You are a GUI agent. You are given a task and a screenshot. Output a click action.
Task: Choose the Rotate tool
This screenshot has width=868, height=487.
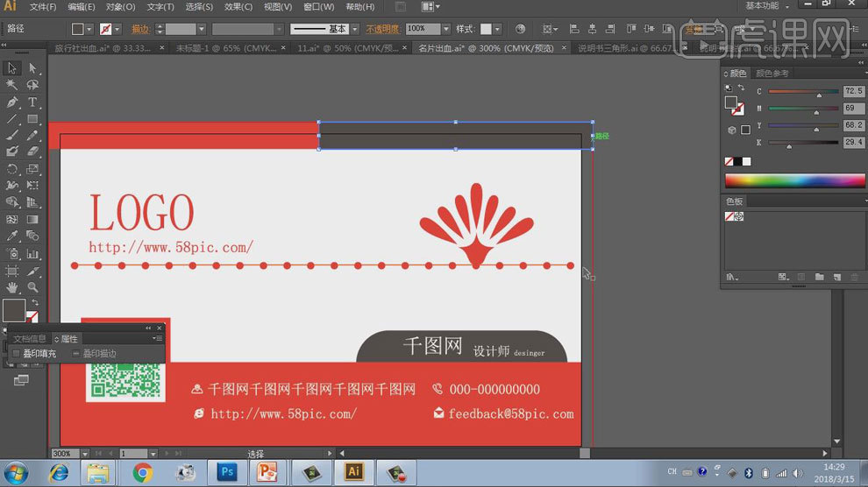click(x=11, y=168)
